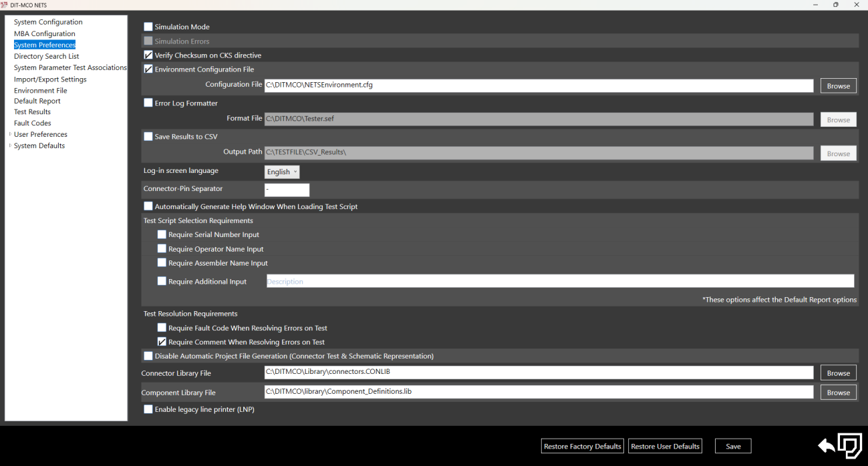Screen dimensions: 868x466
Task: Select System Preferences in sidebar
Action: point(45,45)
